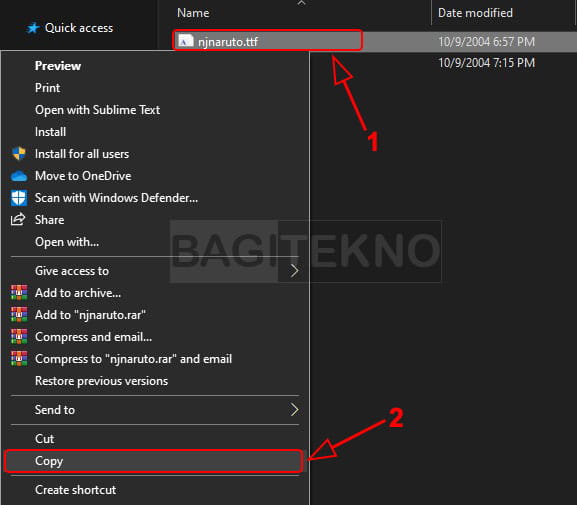
Task: Click the Quick access star icon
Action: click(x=33, y=28)
